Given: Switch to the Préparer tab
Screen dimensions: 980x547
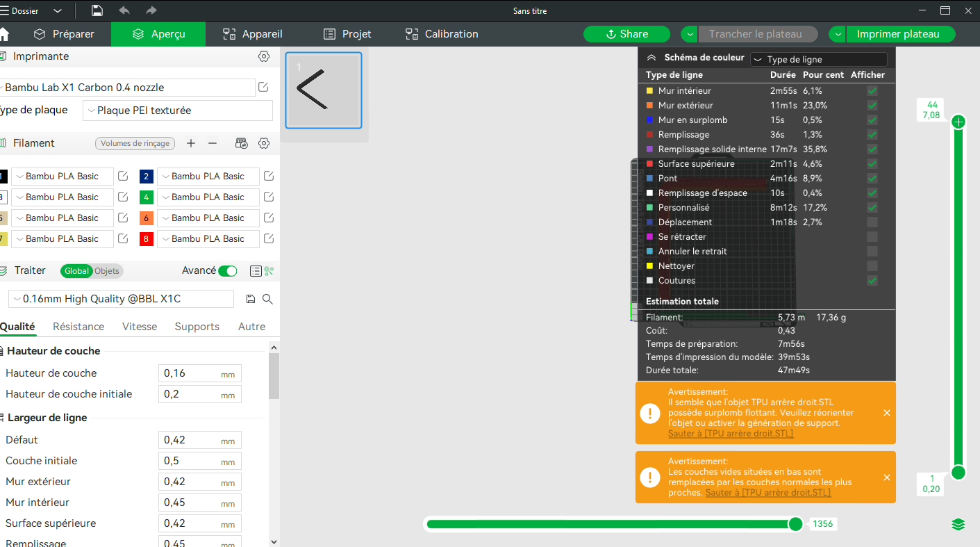Looking at the screenshot, I should (65, 34).
